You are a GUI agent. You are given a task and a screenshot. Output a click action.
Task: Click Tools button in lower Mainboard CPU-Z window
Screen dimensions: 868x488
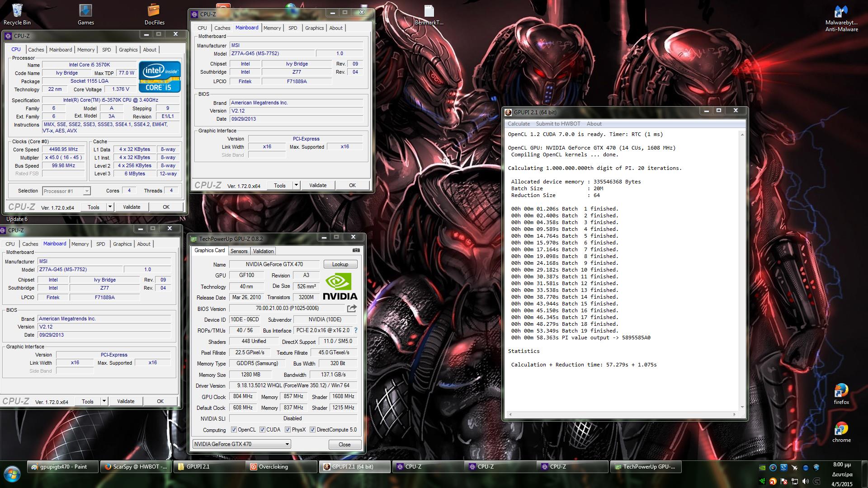pos(88,401)
